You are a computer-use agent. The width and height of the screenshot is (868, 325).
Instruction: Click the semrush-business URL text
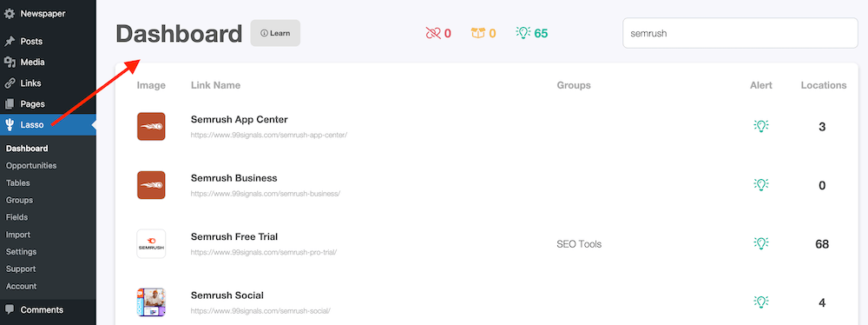[x=265, y=194]
